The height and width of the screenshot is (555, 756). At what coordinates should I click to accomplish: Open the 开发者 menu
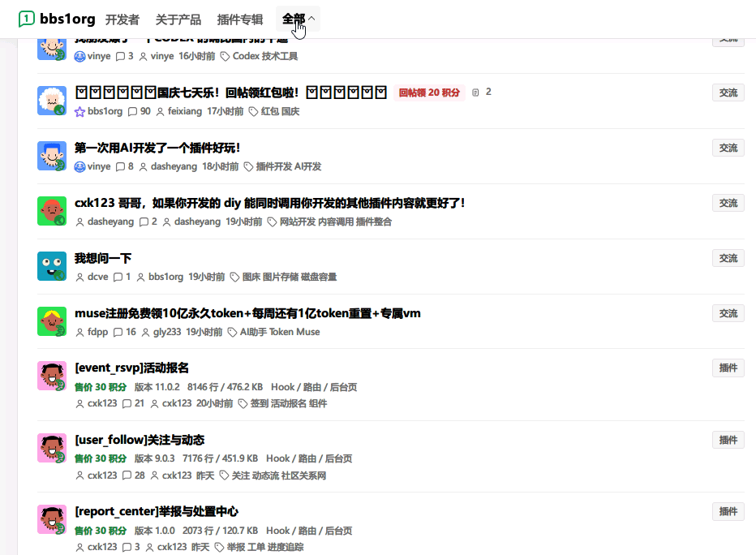[122, 19]
